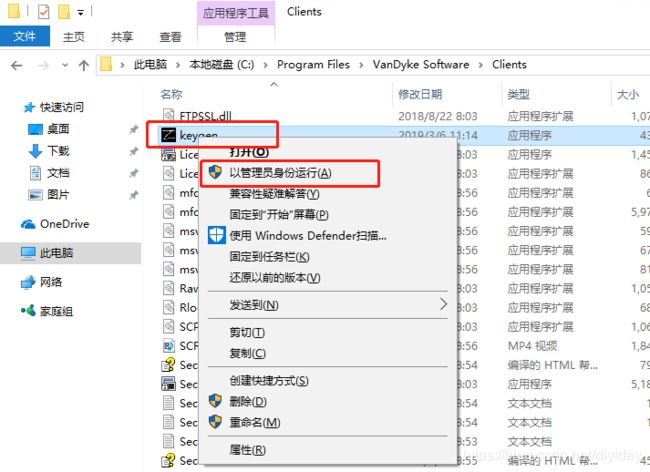Click VanDyke Software in the address breadcrumb

421,65
